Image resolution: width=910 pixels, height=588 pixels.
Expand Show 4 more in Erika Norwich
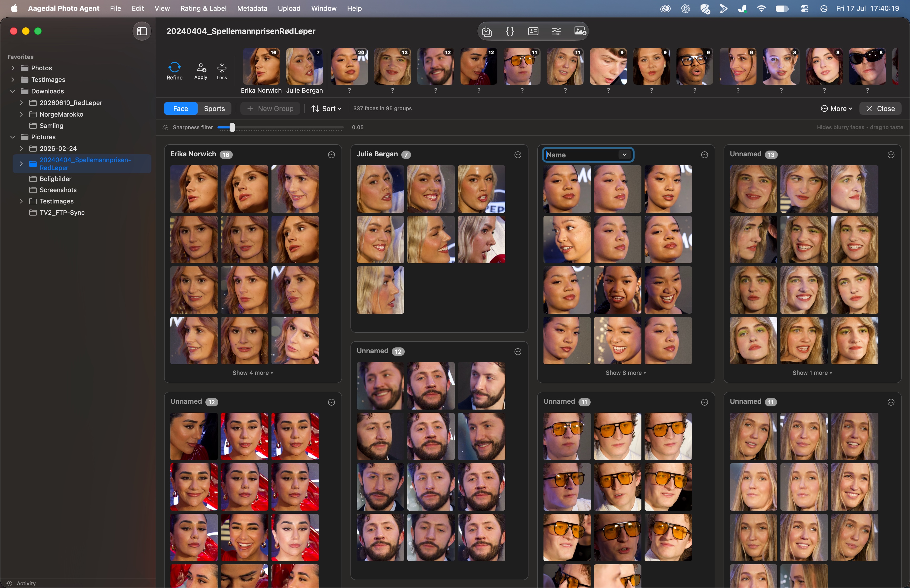(253, 373)
